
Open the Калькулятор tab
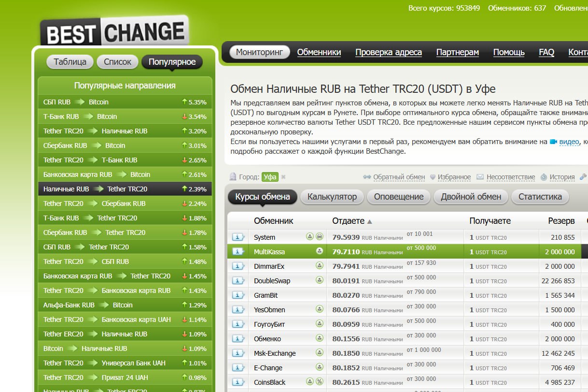[332, 197]
